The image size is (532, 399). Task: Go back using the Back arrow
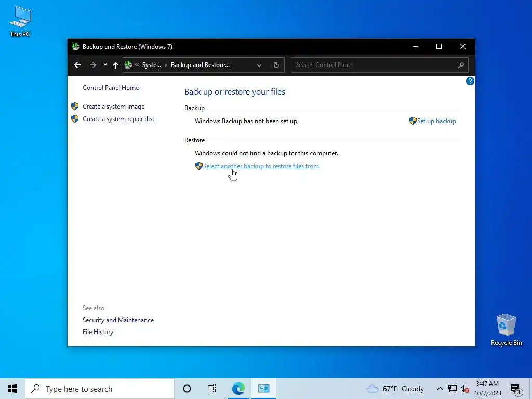(77, 65)
